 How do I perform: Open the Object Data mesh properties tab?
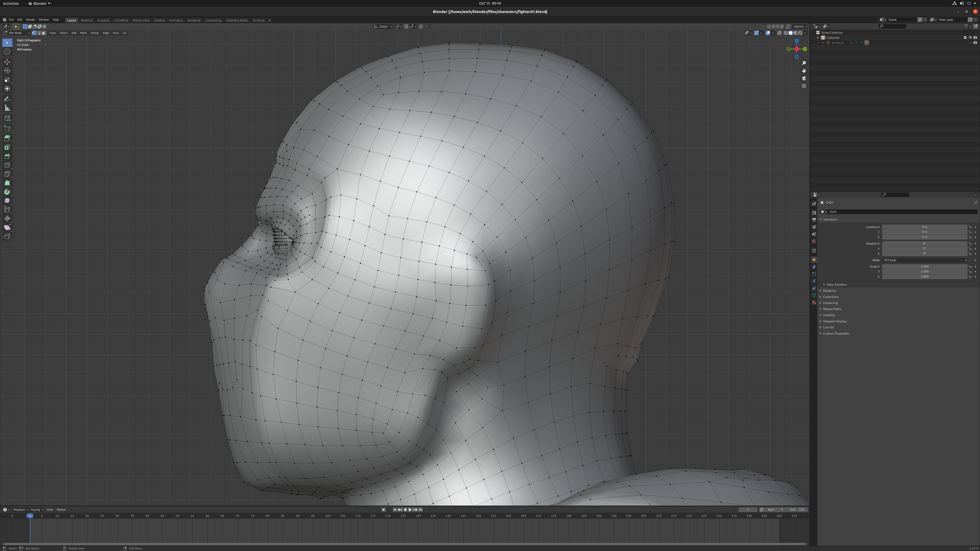coord(814,295)
